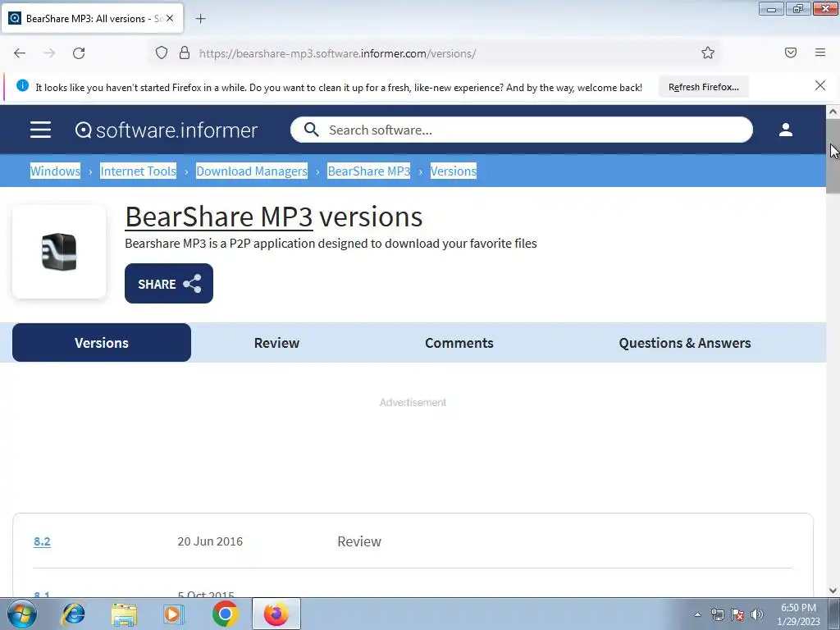Show hidden system tray icons

697,614
